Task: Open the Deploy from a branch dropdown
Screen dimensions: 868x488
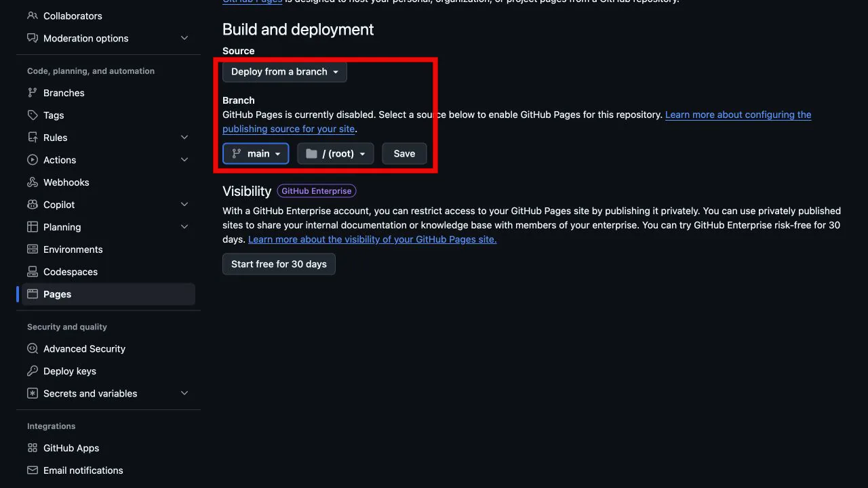Action: coord(285,72)
